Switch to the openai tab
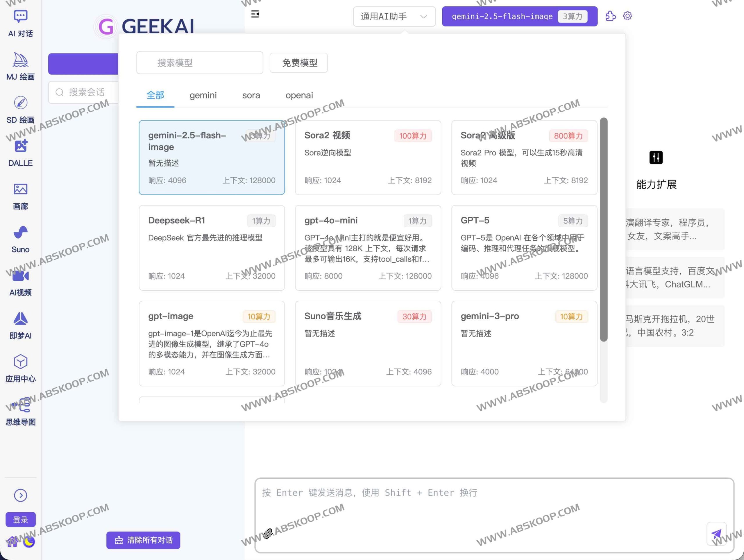This screenshot has height=560, width=744. coord(299,95)
